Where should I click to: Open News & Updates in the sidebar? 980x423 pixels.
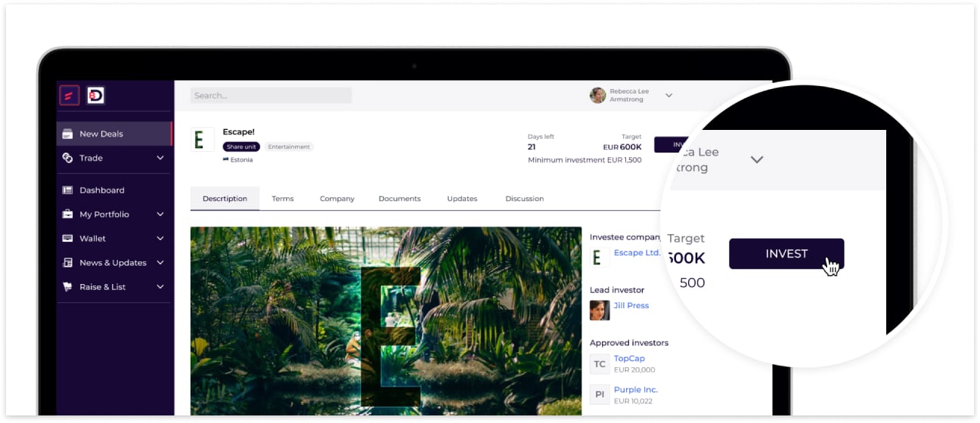tap(114, 263)
